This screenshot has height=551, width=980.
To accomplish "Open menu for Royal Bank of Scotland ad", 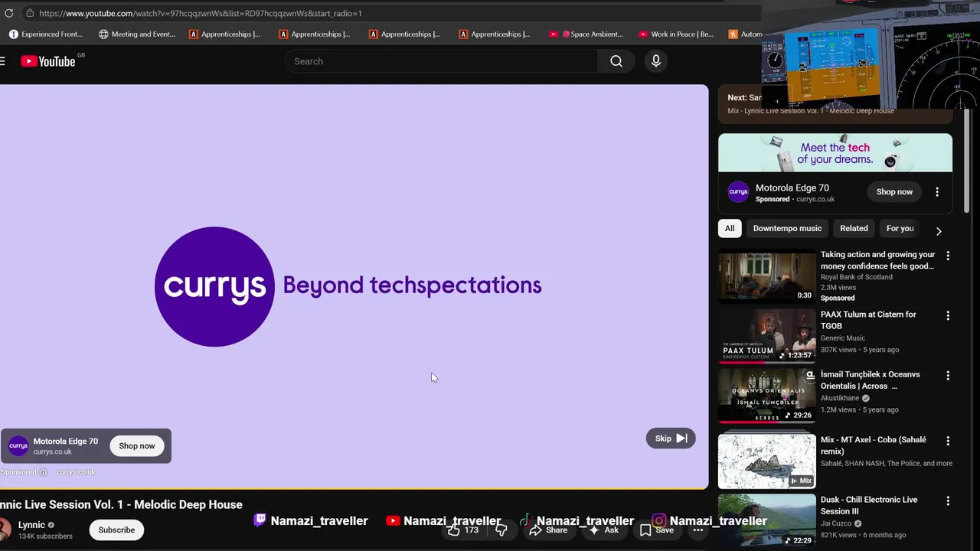I will point(948,256).
